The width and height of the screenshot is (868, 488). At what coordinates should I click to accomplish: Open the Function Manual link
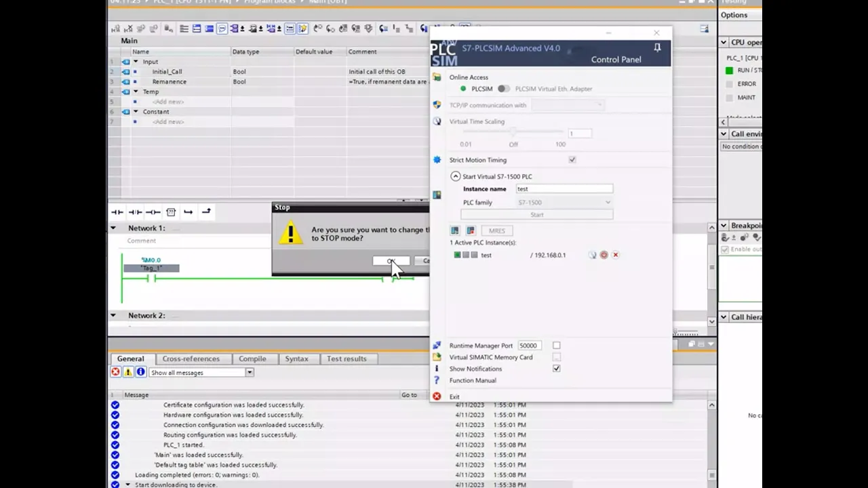coord(473,380)
